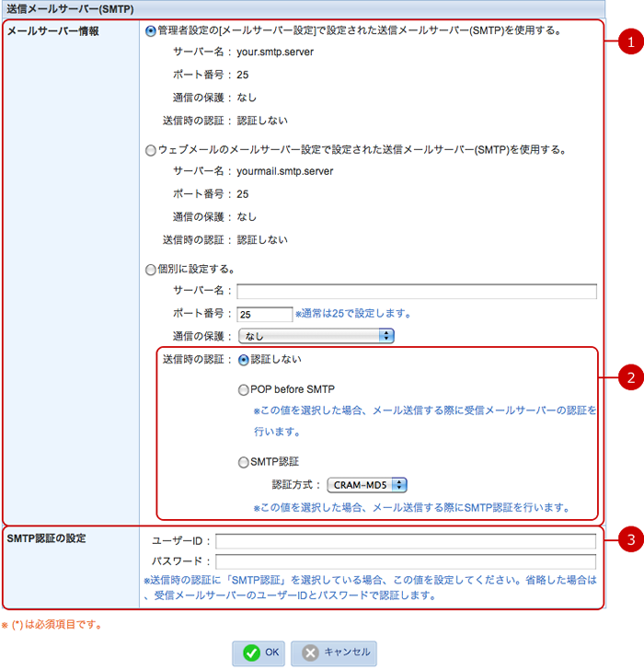Click the server name yourmail.smtp.server
The image size is (644, 670).
click(285, 171)
